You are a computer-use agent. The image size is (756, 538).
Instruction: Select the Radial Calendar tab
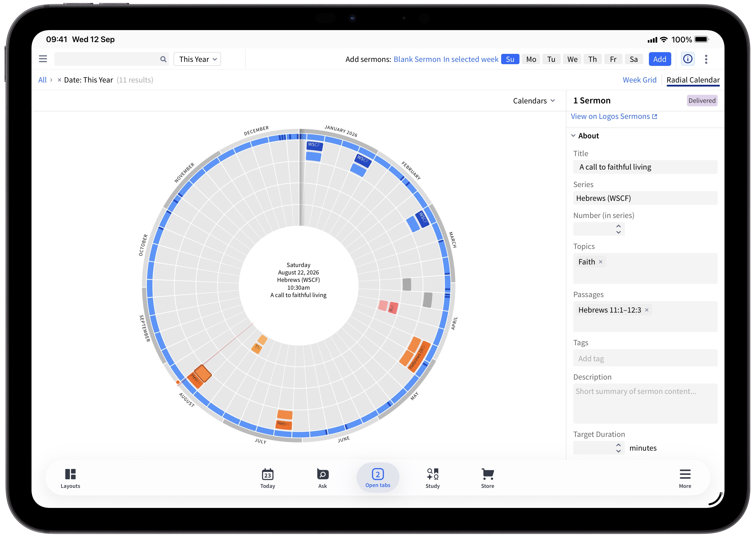point(693,80)
